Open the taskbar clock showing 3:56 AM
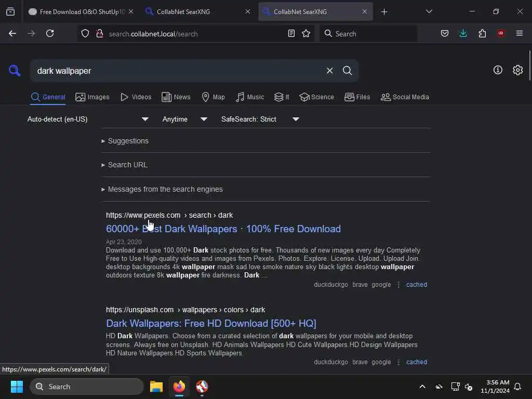Screen dimensions: 532x399 point(495,387)
